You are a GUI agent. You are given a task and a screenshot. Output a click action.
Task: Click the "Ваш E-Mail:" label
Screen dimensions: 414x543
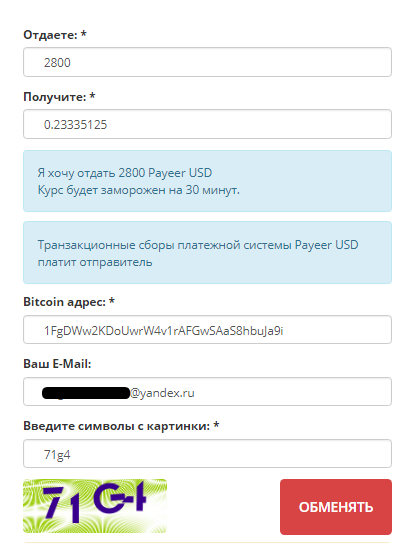57,364
